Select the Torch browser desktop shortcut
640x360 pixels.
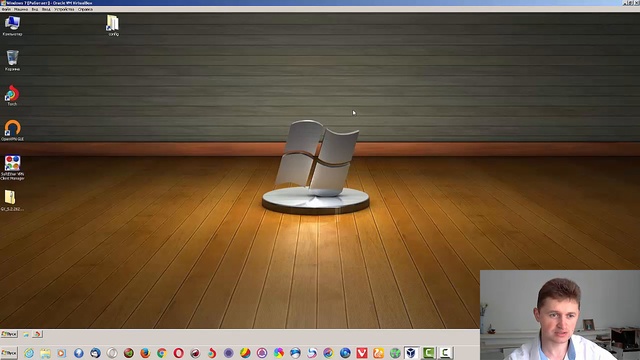click(12, 96)
